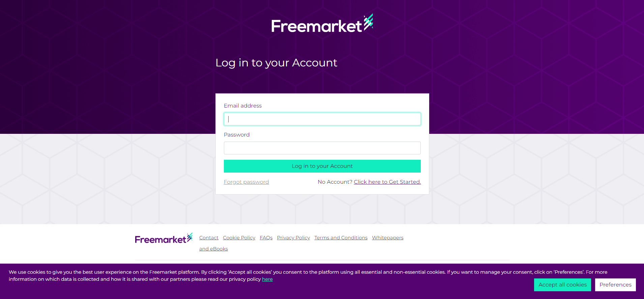The height and width of the screenshot is (299, 644).
Task: Click the and eBooks link
Action: pyautogui.click(x=213, y=249)
